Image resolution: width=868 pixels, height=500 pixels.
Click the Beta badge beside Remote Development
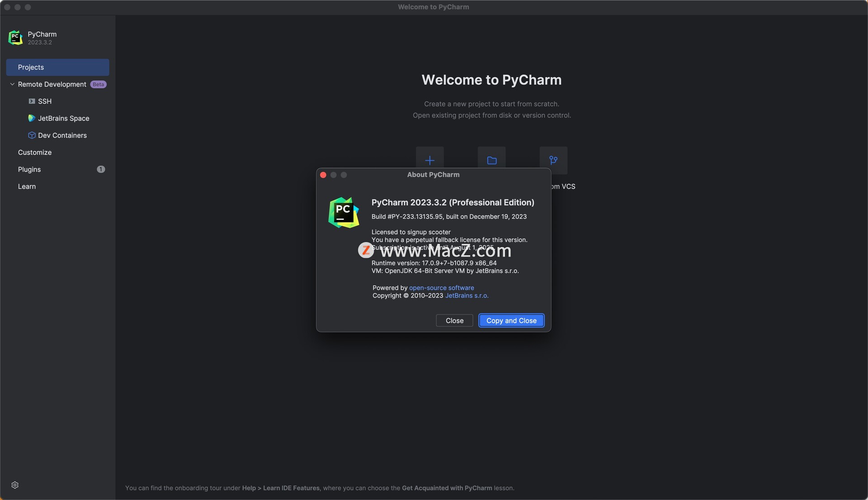pos(98,85)
